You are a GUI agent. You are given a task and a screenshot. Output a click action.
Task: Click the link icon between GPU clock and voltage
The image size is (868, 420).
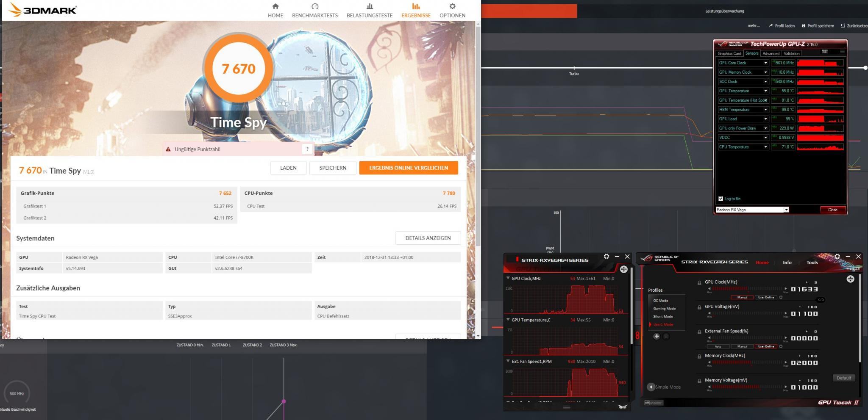pyautogui.click(x=821, y=300)
